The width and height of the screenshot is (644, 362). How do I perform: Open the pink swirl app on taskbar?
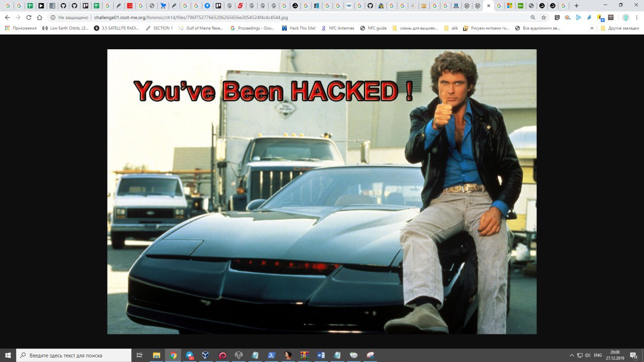pos(222,355)
